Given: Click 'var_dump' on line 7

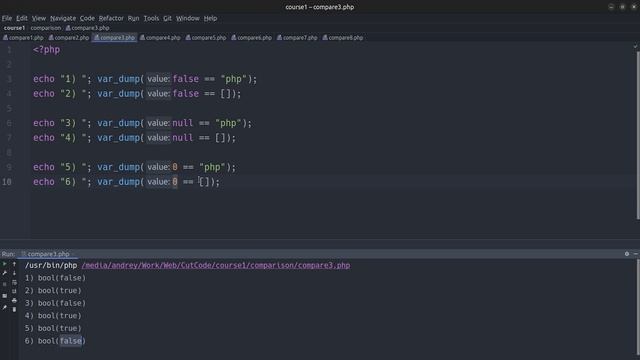Looking at the screenshot, I should pos(118,138).
